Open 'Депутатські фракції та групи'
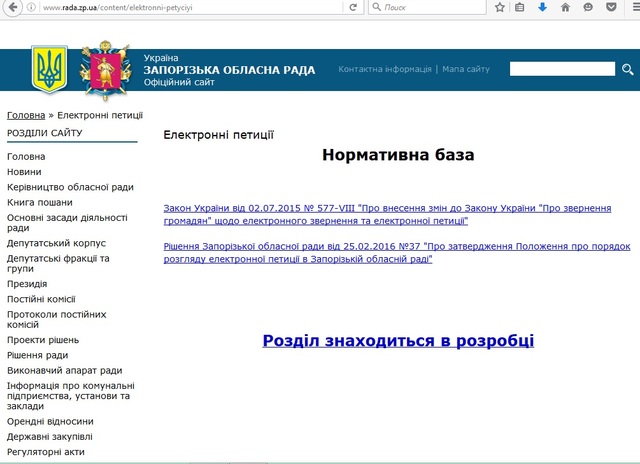The height and width of the screenshot is (464, 640). (58, 264)
